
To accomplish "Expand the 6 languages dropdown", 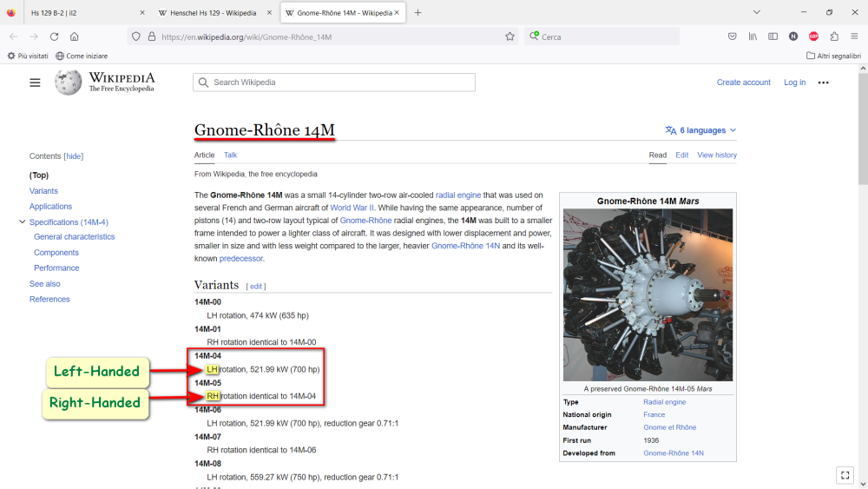I will point(700,130).
